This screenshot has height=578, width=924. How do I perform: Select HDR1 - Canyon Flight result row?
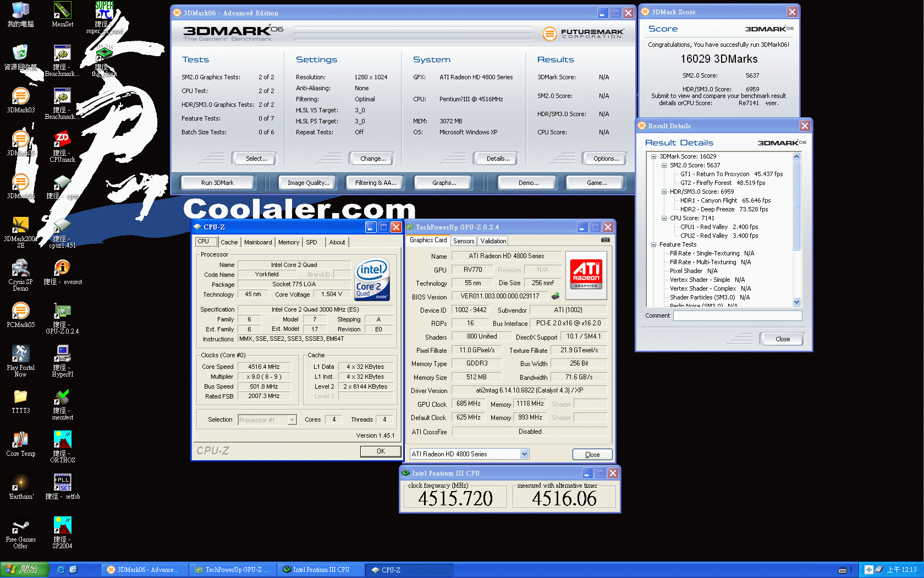(725, 200)
